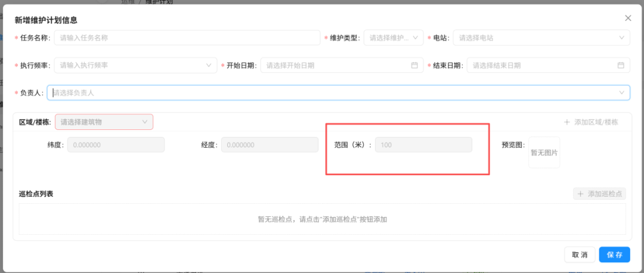
Task: Click calendar icon in 结束日期 field
Action: (x=621, y=66)
